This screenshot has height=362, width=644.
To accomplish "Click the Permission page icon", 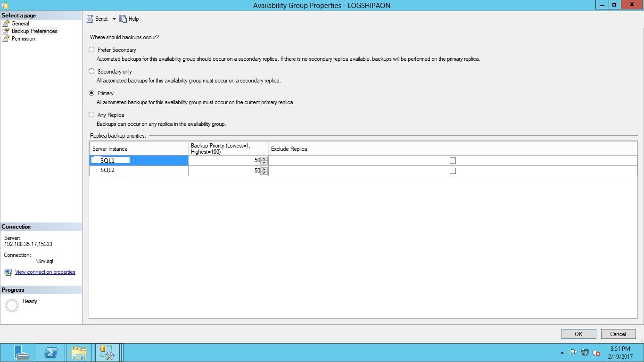I will tap(6, 39).
